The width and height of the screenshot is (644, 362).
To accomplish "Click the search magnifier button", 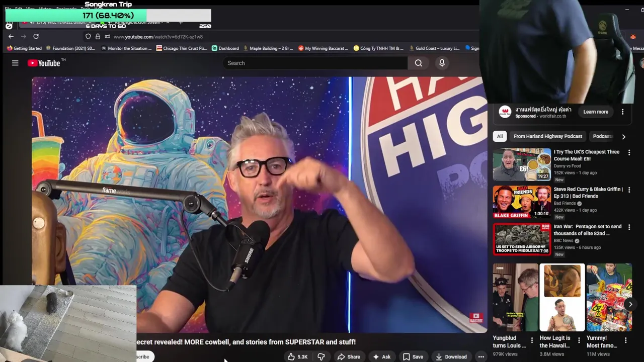I will [x=419, y=63].
